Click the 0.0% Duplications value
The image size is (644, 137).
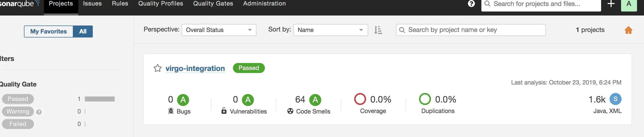tap(445, 99)
